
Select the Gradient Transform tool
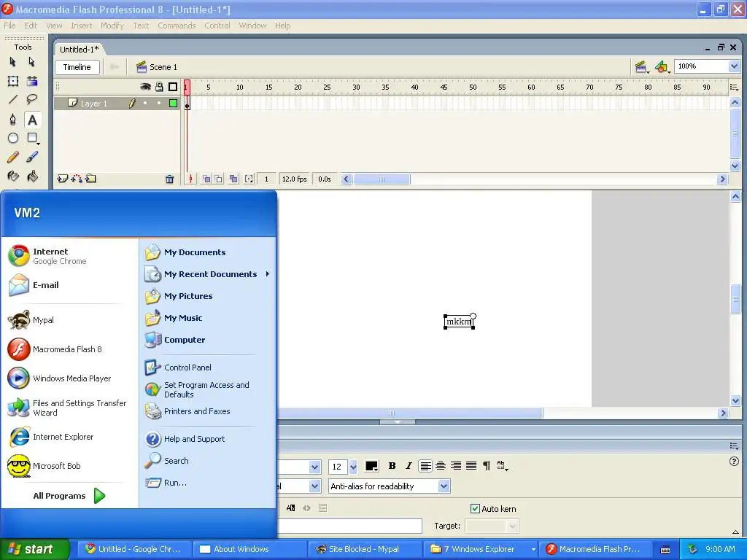click(32, 81)
